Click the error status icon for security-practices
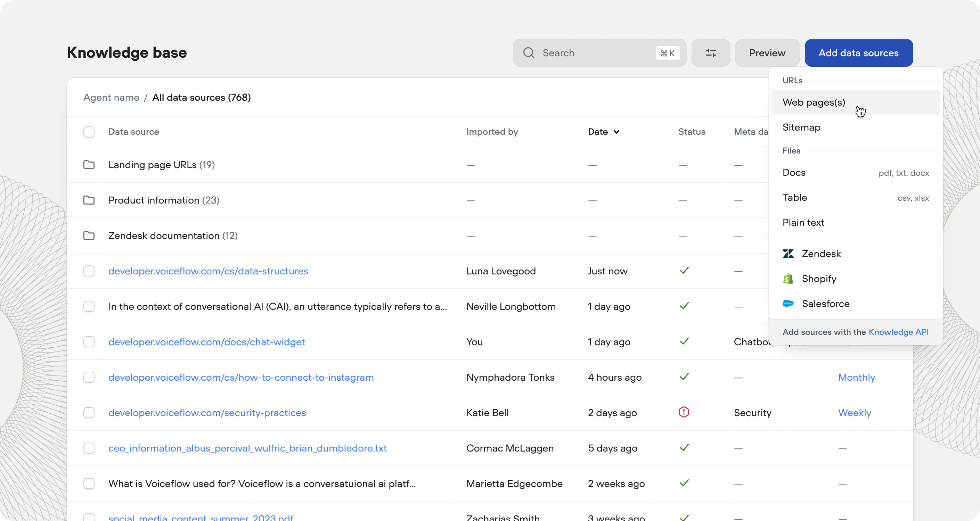 (x=684, y=412)
